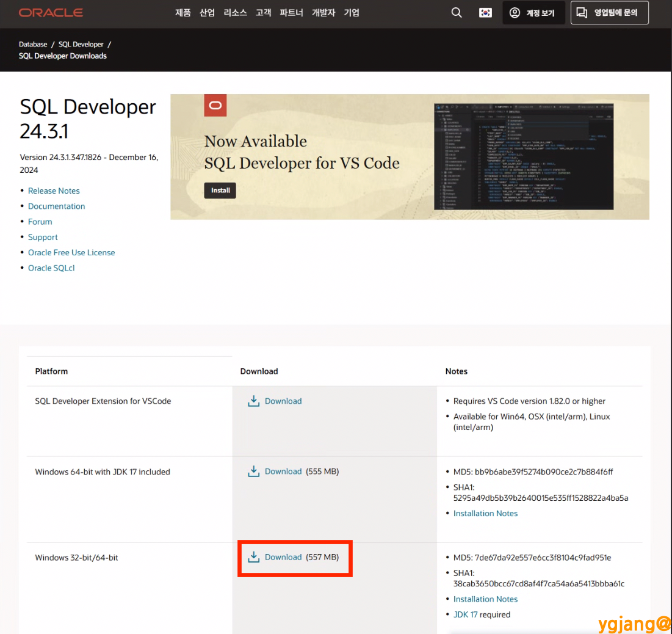Viewport: 672px width, 634px height.
Task: Click the Oracle logo
Action: (x=51, y=13)
